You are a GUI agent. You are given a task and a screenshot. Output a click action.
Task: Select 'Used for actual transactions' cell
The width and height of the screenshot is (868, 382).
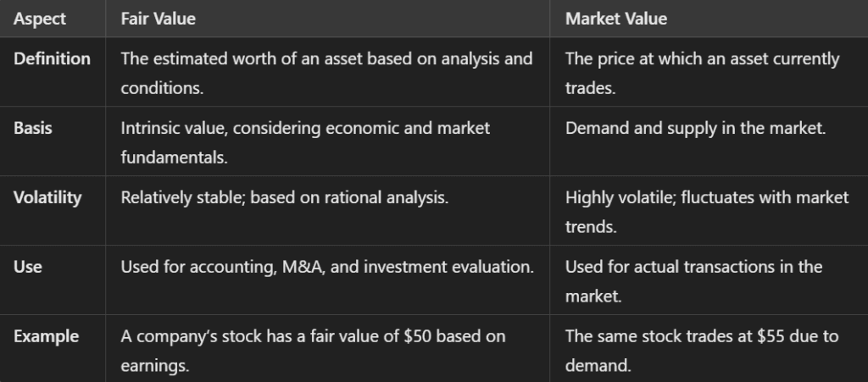(x=693, y=281)
